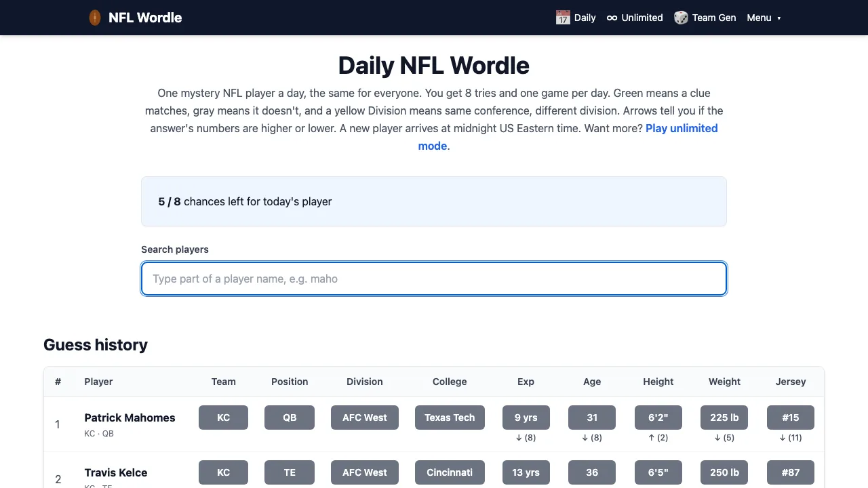Click the calendar icon next to Daily
This screenshot has width=868, height=488.
point(563,18)
